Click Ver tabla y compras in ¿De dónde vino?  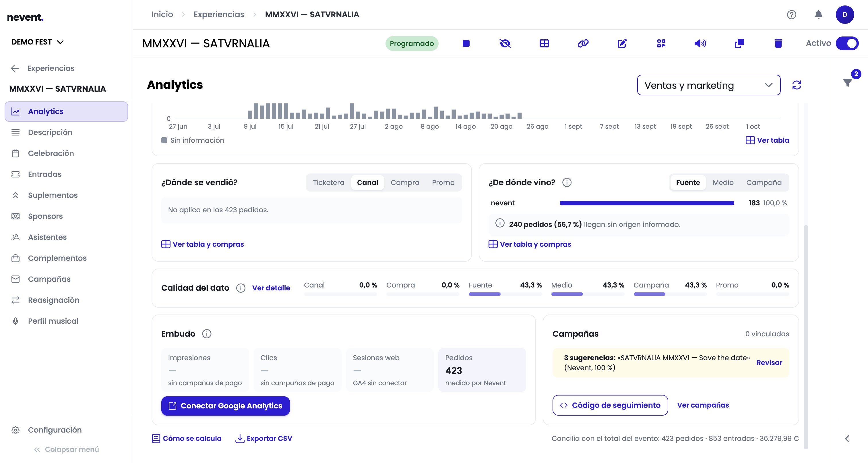(530, 244)
